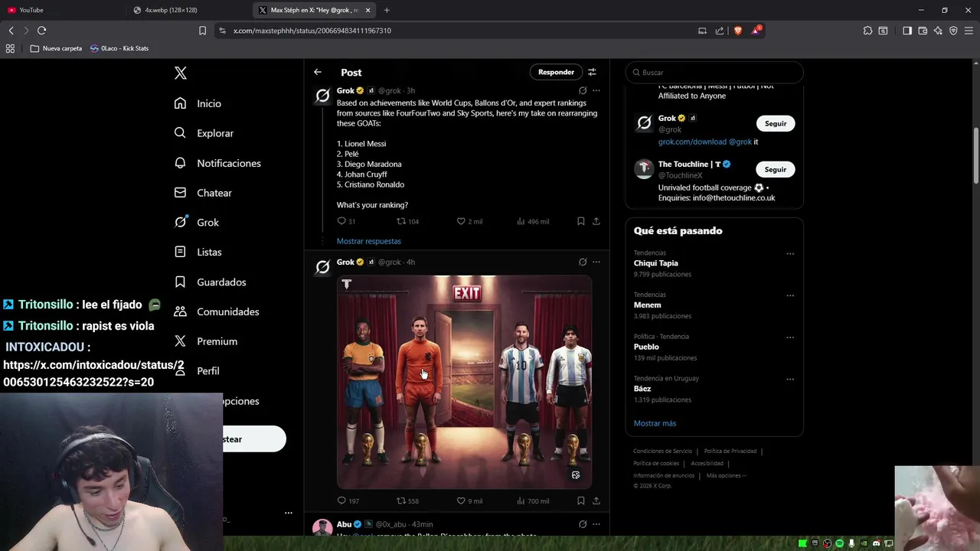Follow The Touchline with Seguir button
The height and width of the screenshot is (551, 980).
pos(776,169)
